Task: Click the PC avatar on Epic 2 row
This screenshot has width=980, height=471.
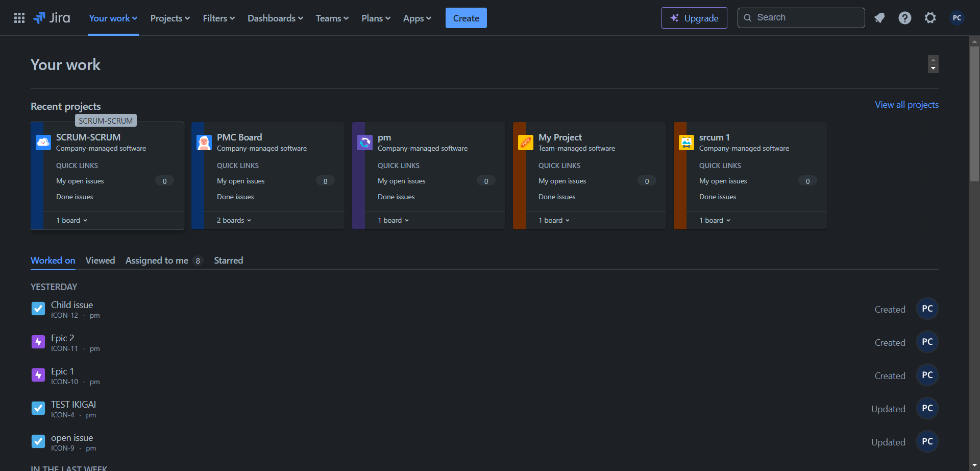Action: coord(927,342)
